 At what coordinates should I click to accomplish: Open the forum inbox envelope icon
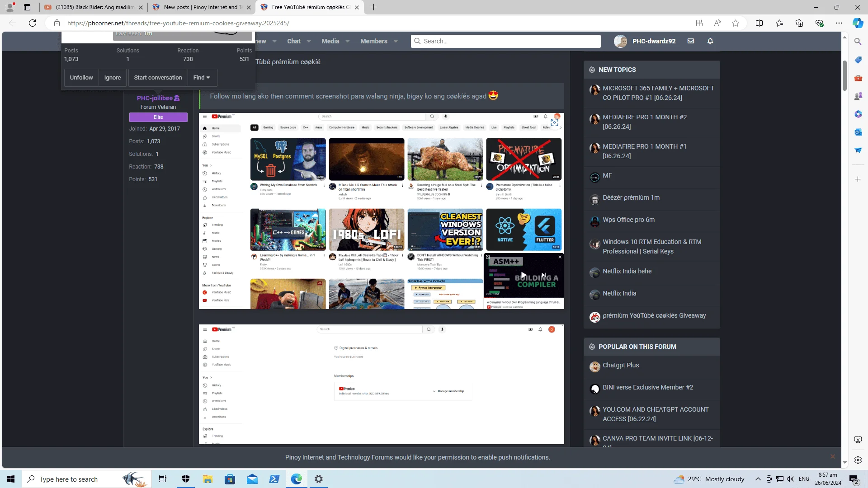(x=691, y=41)
